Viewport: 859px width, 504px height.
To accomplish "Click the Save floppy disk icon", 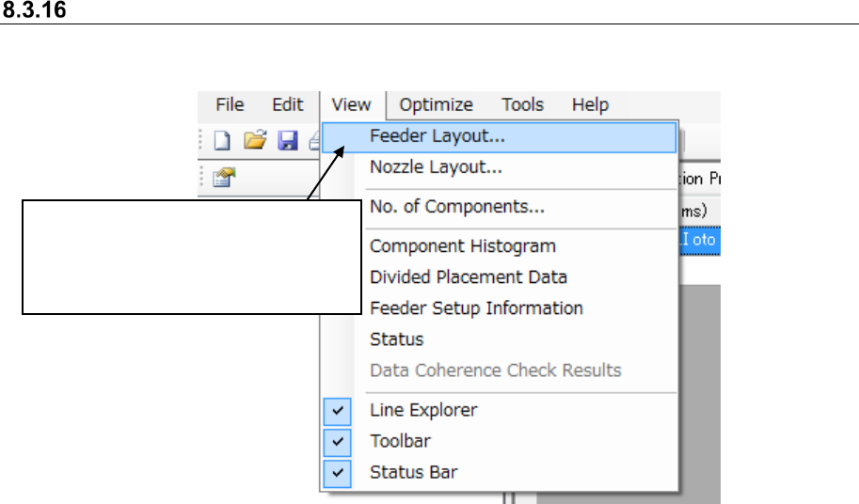I will pyautogui.click(x=288, y=141).
